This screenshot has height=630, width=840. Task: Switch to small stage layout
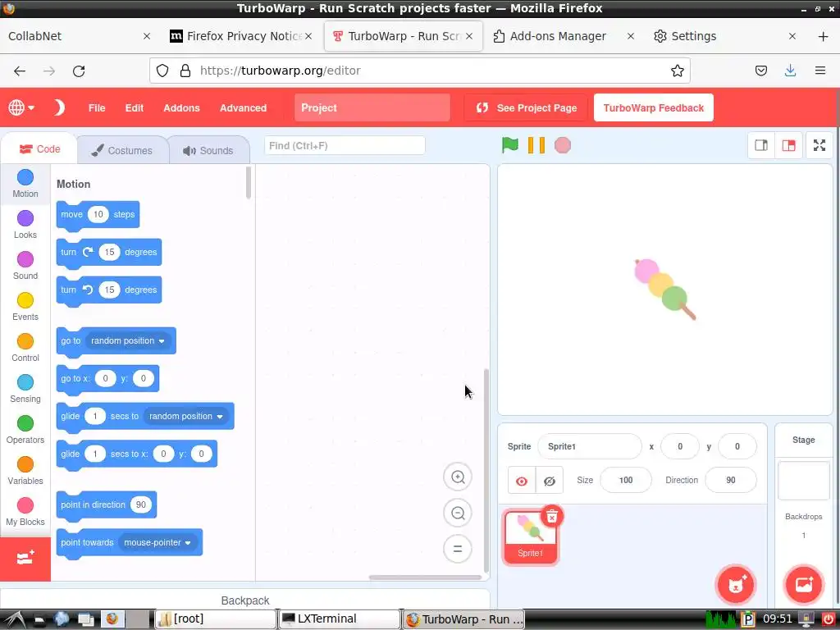[x=761, y=145]
